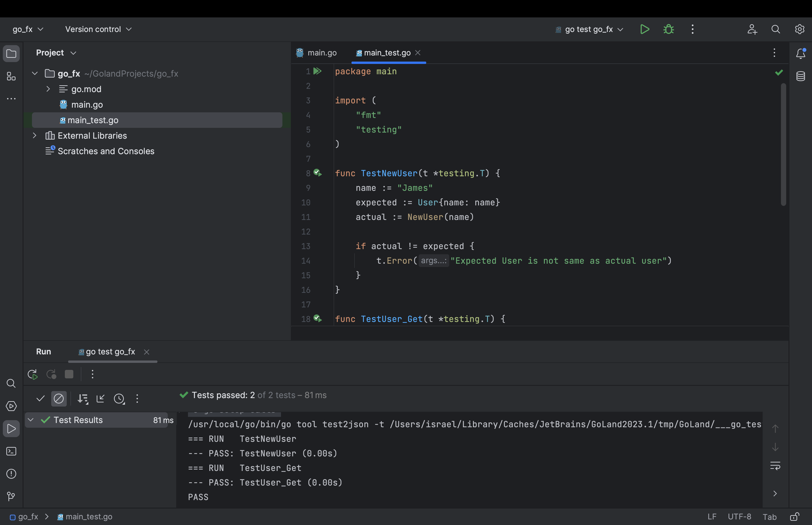Viewport: 812px width, 525px height.
Task: Toggle Show Passed tests checkmark filter
Action: pyautogui.click(x=41, y=399)
